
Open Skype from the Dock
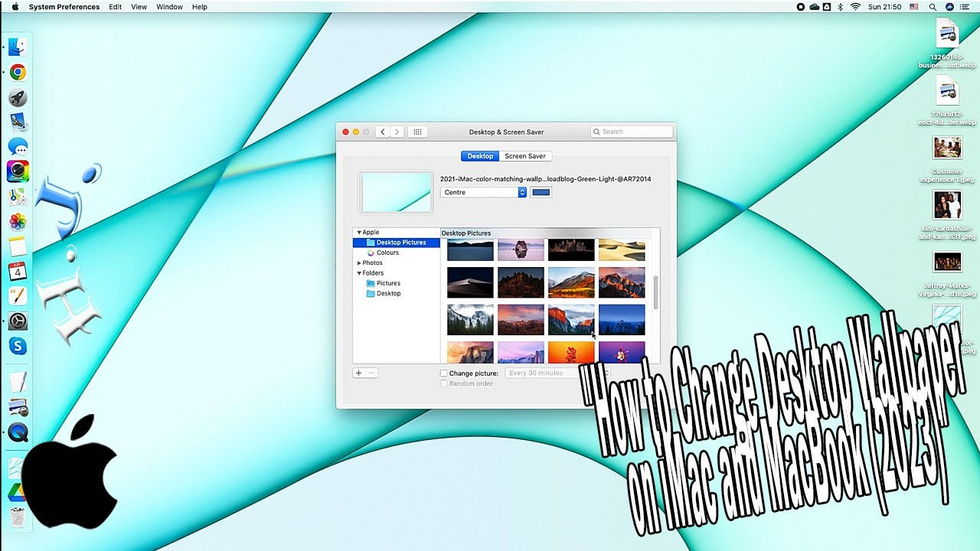(x=18, y=347)
